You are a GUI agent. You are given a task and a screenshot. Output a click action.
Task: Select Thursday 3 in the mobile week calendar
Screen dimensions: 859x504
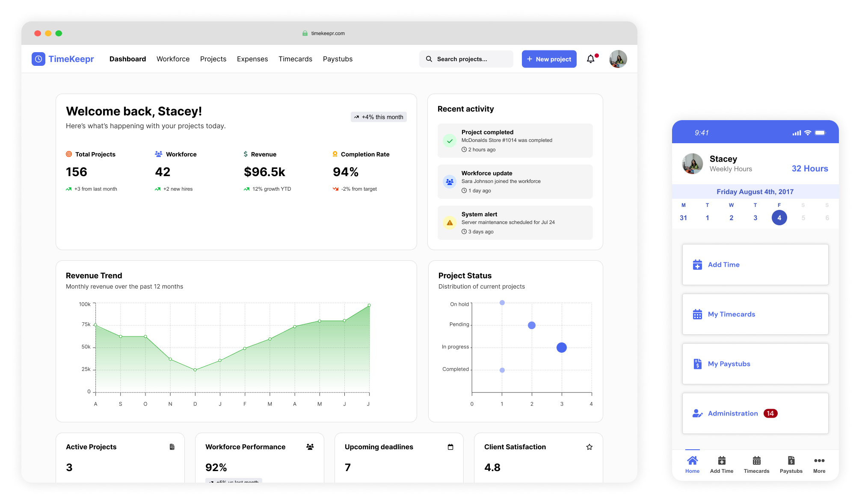click(755, 218)
